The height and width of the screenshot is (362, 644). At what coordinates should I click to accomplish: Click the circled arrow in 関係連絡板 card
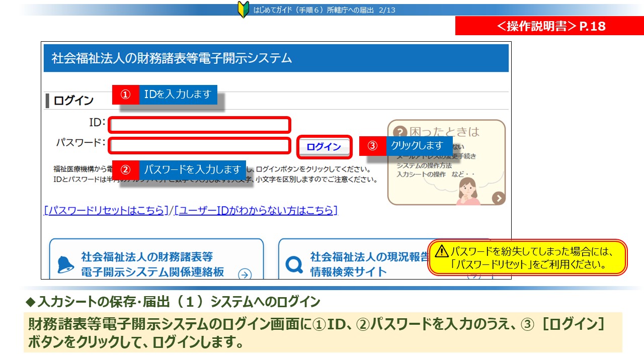[x=245, y=274]
